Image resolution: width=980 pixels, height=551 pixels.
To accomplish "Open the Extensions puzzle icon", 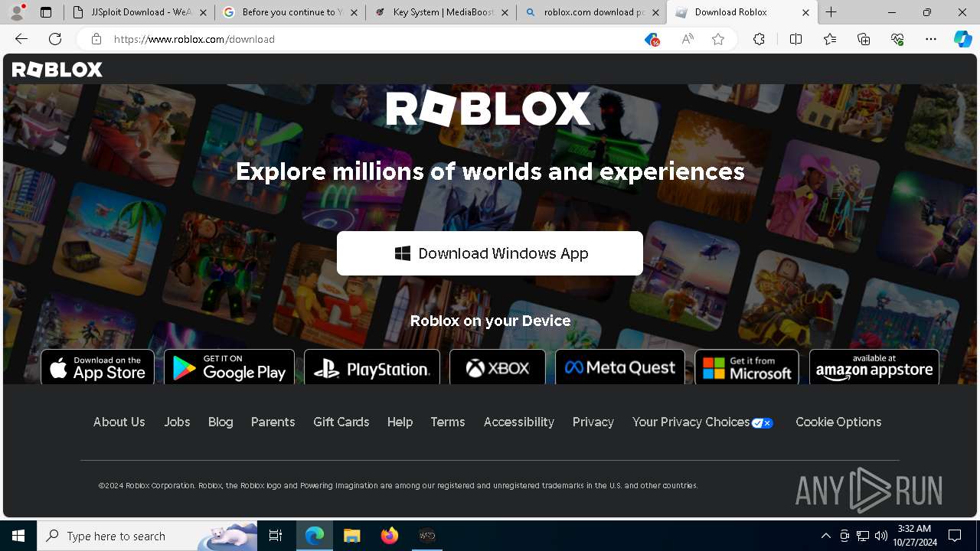I will pyautogui.click(x=759, y=39).
